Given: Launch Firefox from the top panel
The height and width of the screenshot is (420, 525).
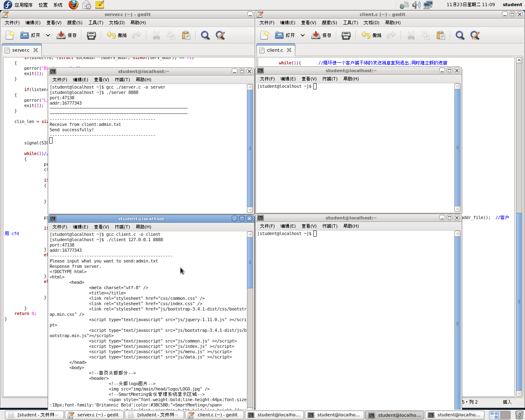Looking at the screenshot, I should pyautogui.click(x=73, y=5).
